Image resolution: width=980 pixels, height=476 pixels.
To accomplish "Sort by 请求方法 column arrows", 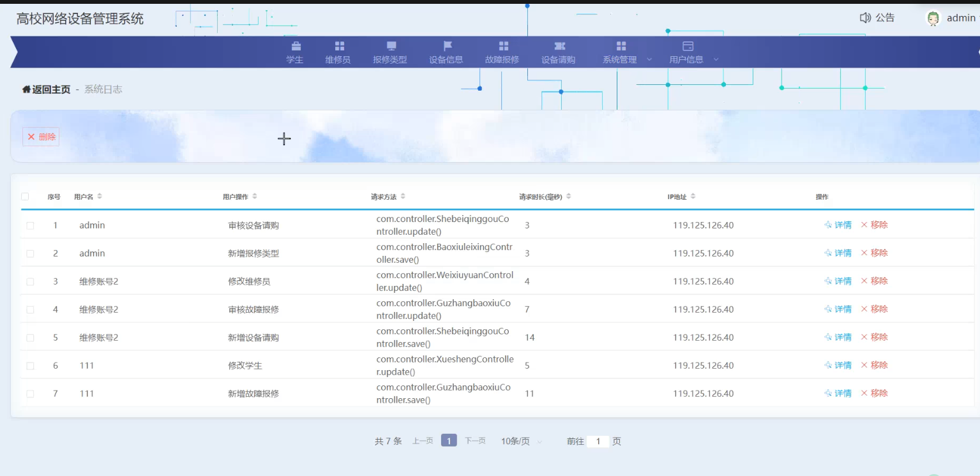I will point(403,197).
